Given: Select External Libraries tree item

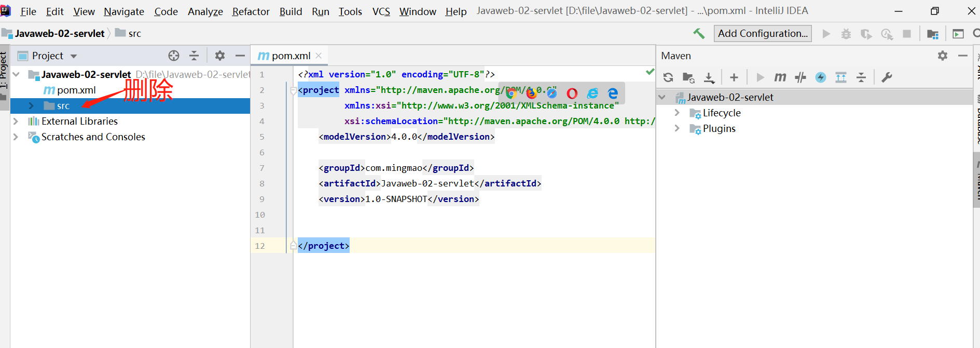Looking at the screenshot, I should (x=79, y=121).
